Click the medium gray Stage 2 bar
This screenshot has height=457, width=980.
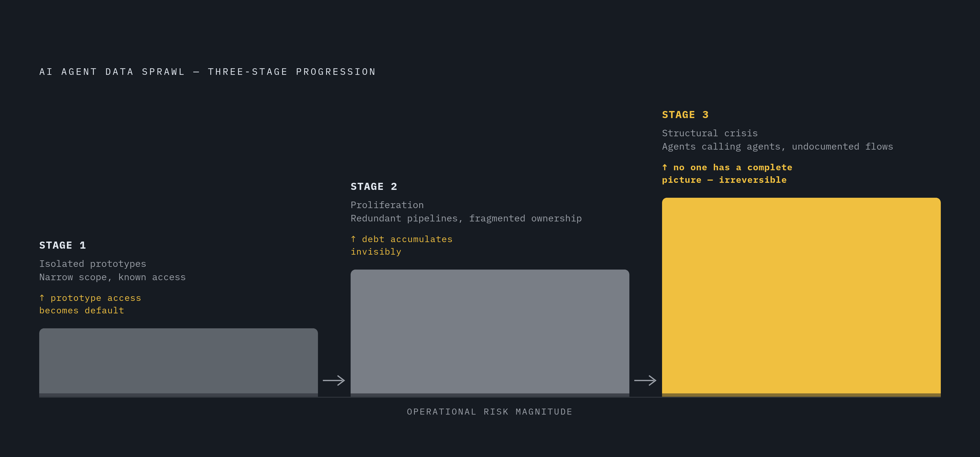[490, 334]
